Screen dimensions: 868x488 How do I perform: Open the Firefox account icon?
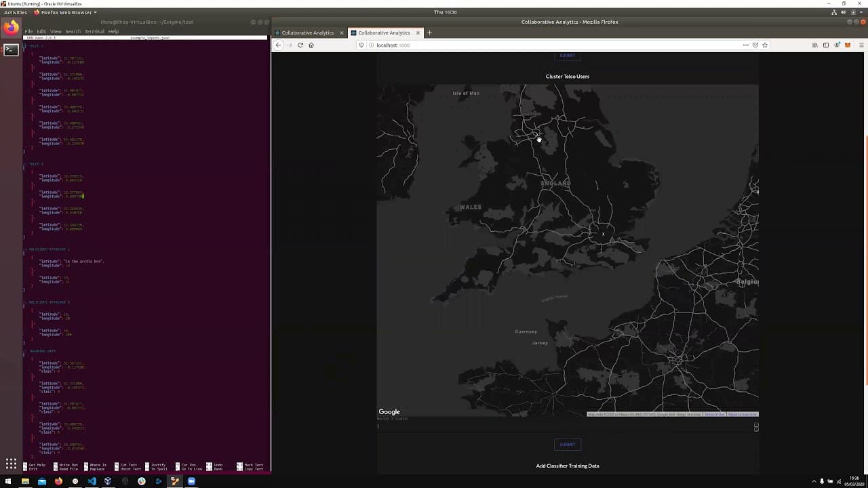837,45
